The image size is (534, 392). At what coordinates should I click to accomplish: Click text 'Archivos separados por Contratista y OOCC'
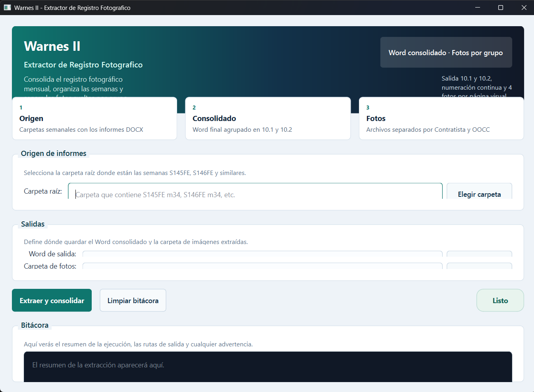pos(428,130)
